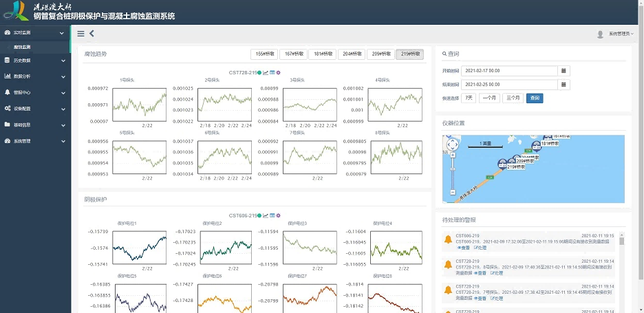Select the 一个月 quick range button
This screenshot has height=313, width=644.
490,98
